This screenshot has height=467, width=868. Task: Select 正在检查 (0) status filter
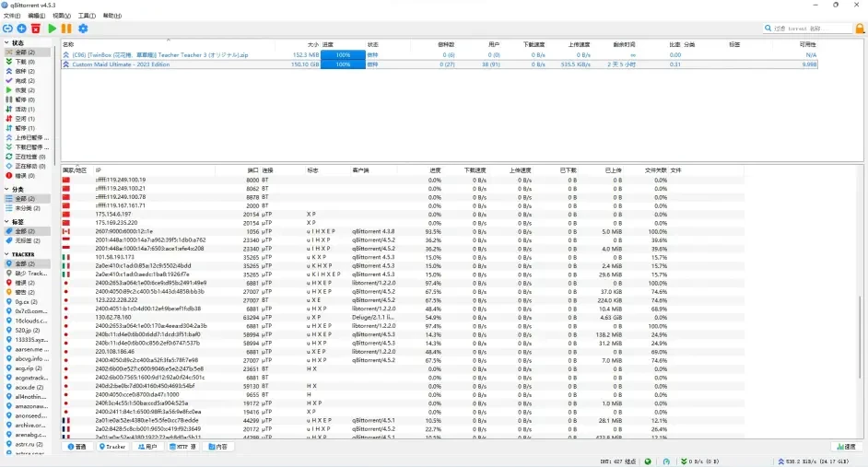(27, 157)
